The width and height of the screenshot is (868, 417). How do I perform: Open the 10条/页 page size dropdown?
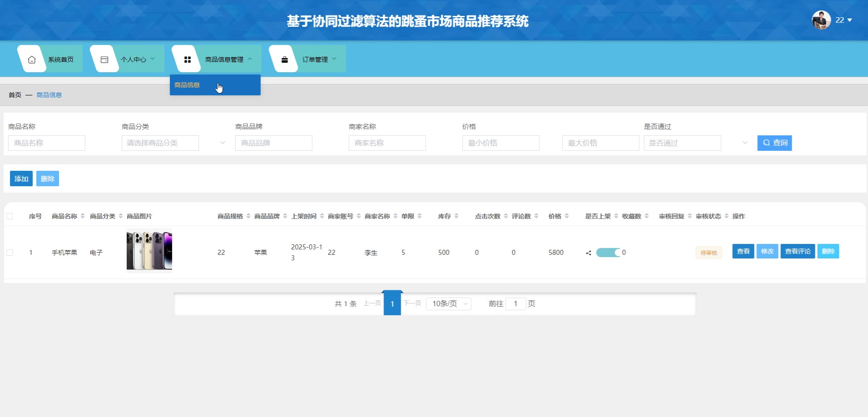pyautogui.click(x=449, y=303)
